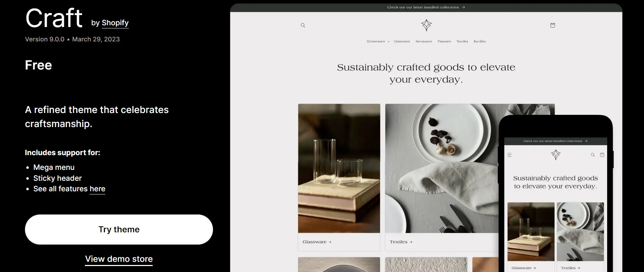Viewport: 644px width, 272px height.
Task: Click the Try theme button
Action: tap(119, 230)
